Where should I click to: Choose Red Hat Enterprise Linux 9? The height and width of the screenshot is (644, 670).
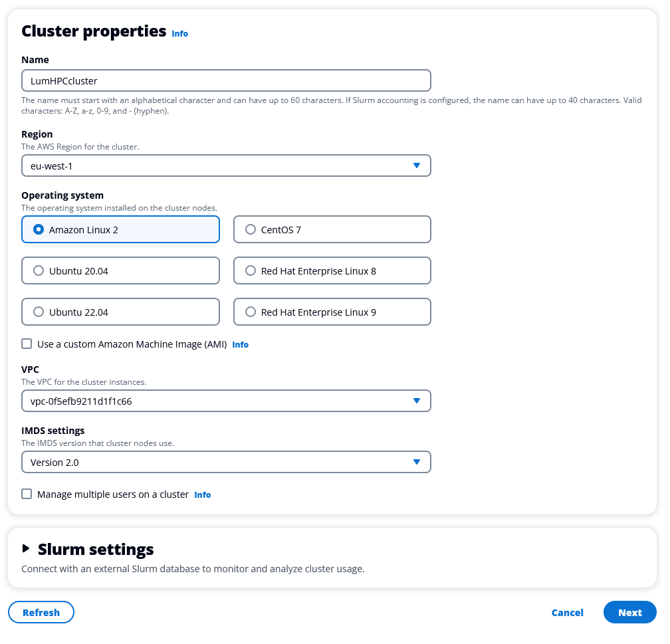[x=251, y=312]
